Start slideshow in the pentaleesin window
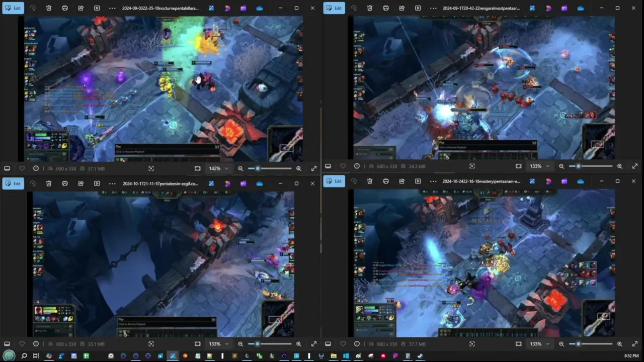Screen dimensions: 644x362 [x=97, y=184]
